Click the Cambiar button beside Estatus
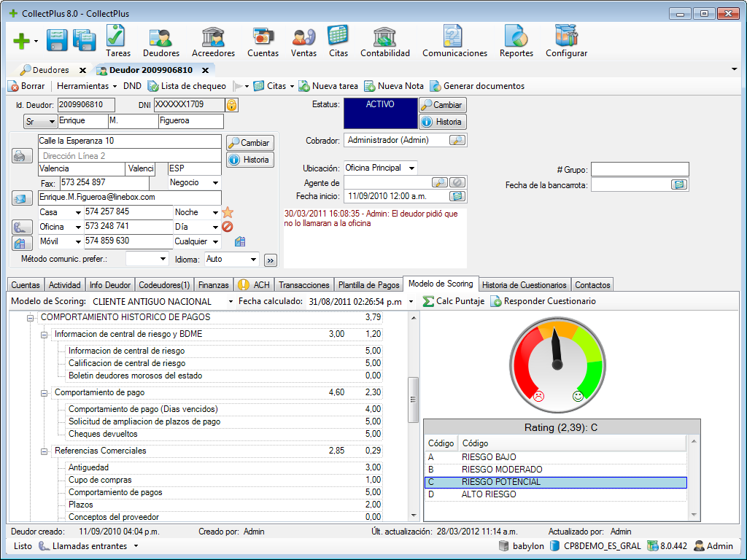 click(442, 105)
